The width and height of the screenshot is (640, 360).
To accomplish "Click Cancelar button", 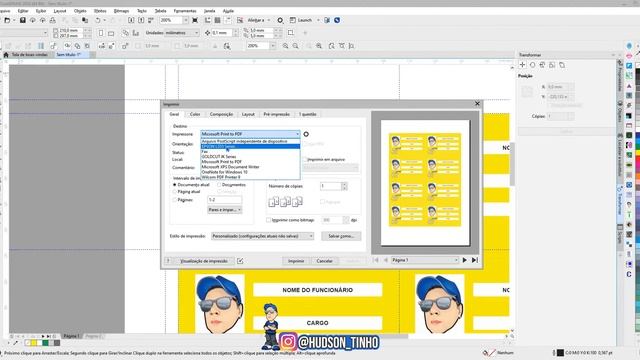I will click(324, 261).
